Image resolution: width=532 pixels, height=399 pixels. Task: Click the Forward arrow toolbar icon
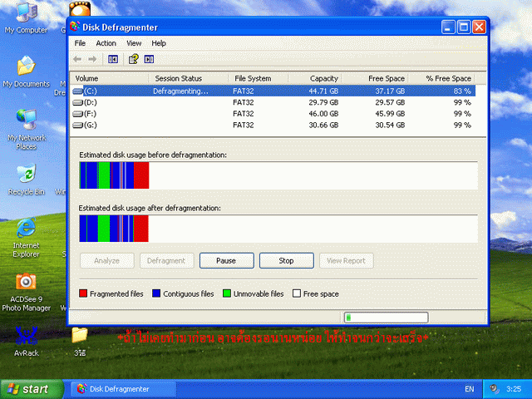[x=92, y=59]
